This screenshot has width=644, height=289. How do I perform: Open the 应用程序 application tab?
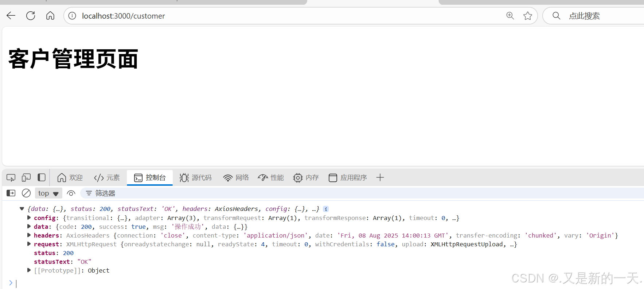click(348, 178)
